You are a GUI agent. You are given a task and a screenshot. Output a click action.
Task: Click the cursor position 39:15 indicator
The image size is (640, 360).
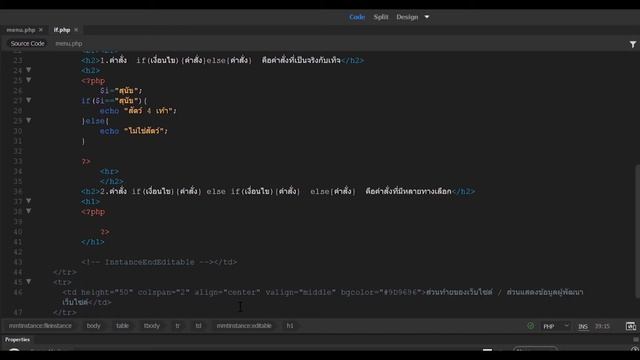[602, 326]
